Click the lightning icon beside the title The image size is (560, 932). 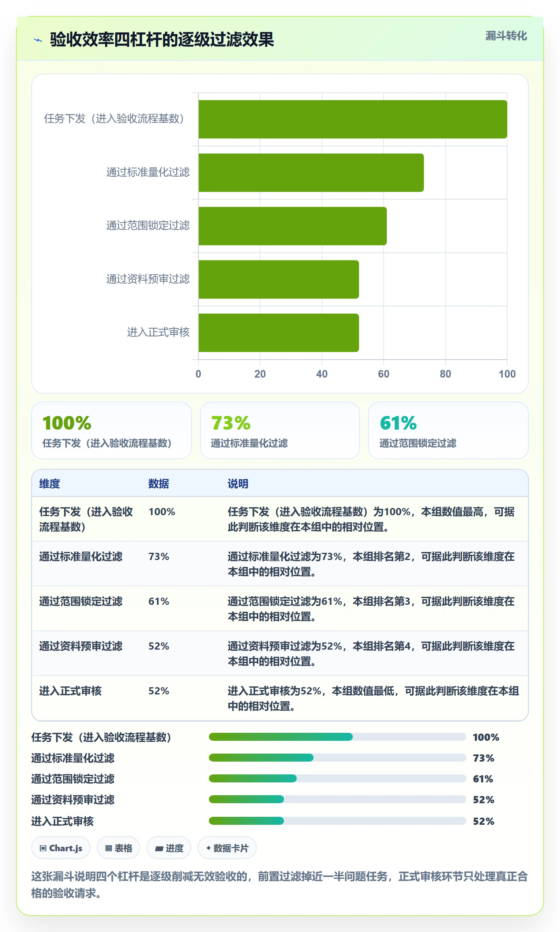(x=38, y=40)
